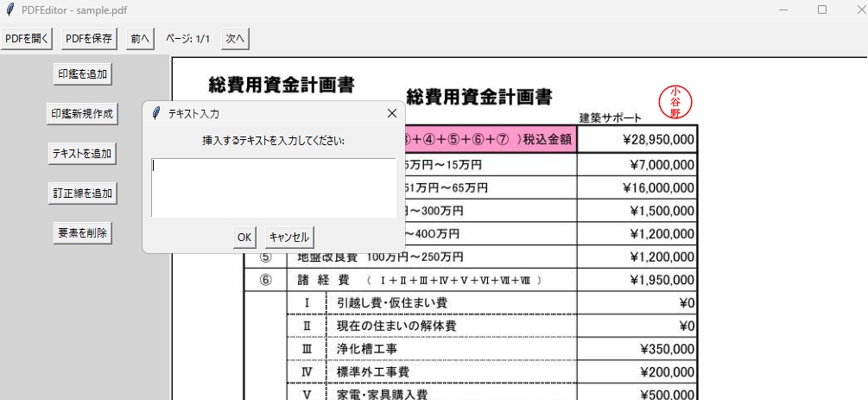
Task: Click the 印鑑を追加 button
Action: coord(83,73)
